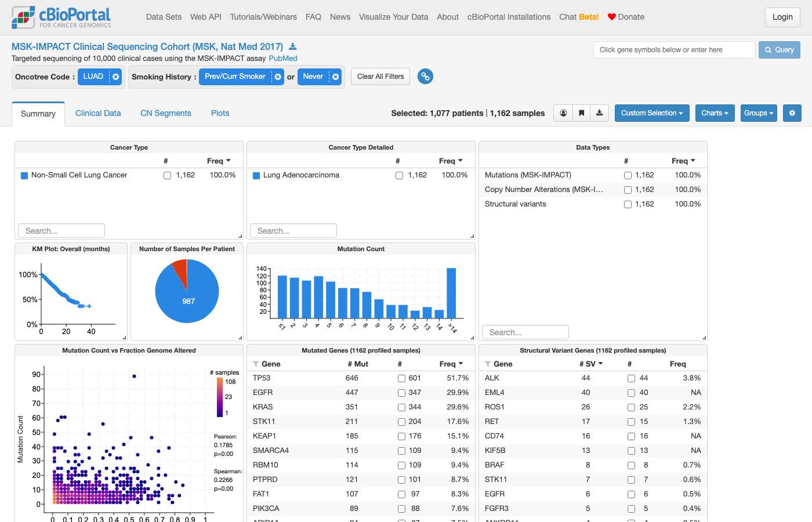Viewport: 812px width, 522px height.
Task: Sort Cancer Type Detailed by Freq
Action: pos(451,161)
